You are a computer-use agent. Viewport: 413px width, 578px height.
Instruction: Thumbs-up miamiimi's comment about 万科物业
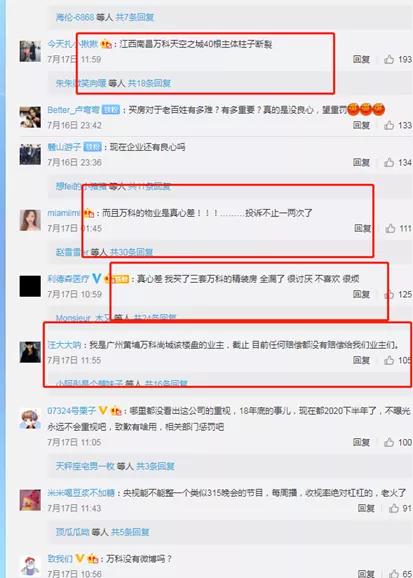[390, 229]
